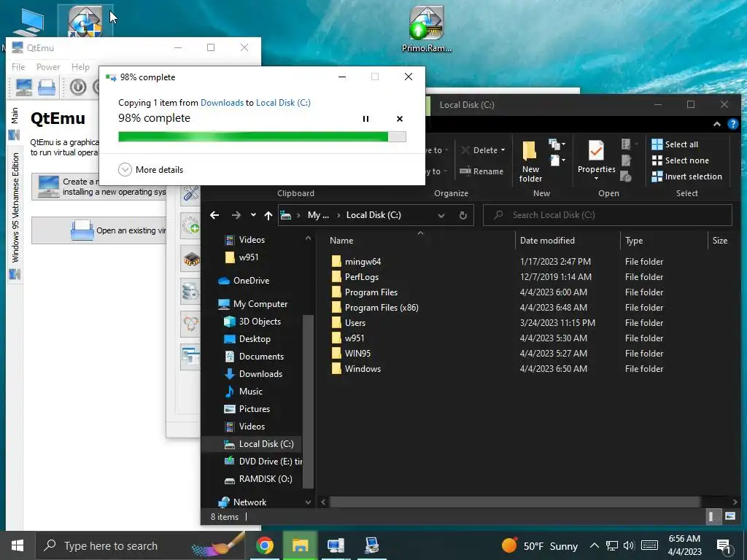Image resolution: width=747 pixels, height=560 pixels.
Task: Click Open an existing virtual machine button
Action: tap(98, 230)
